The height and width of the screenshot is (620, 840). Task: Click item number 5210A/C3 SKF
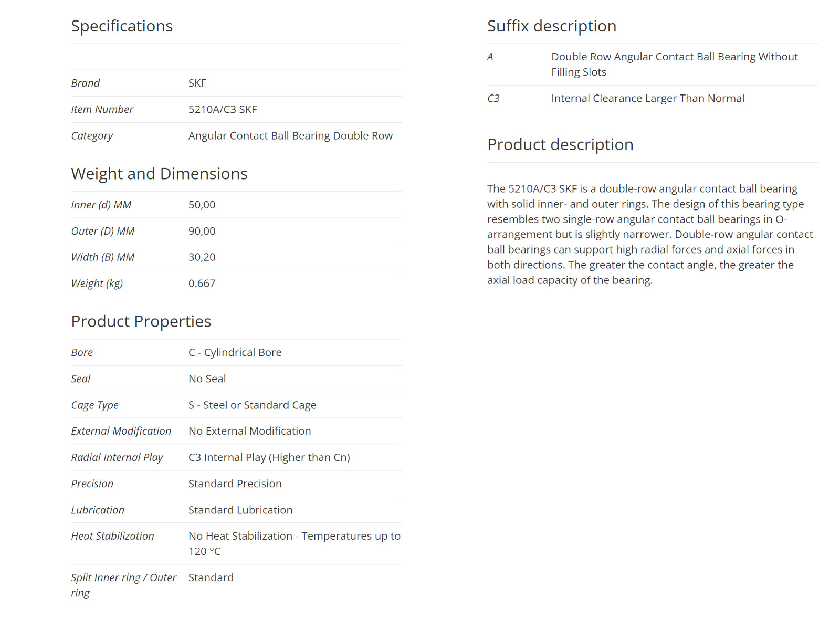(x=223, y=109)
